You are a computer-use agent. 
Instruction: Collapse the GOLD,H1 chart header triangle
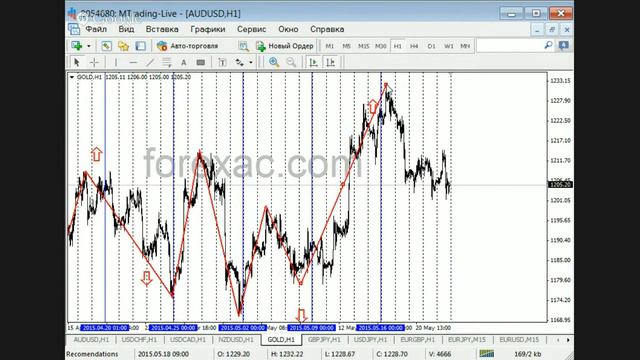click(x=72, y=77)
